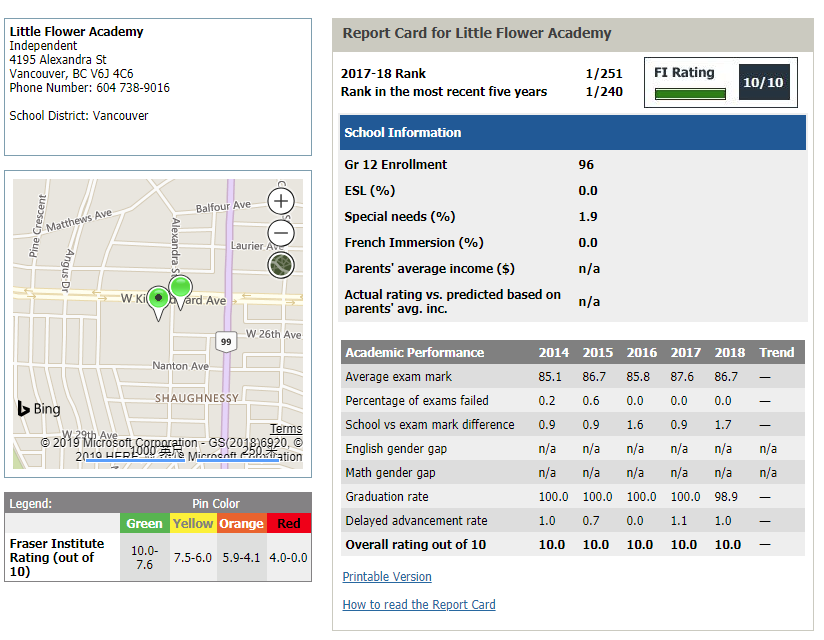
Task: Click Little Flower Academy school name
Action: point(76,32)
